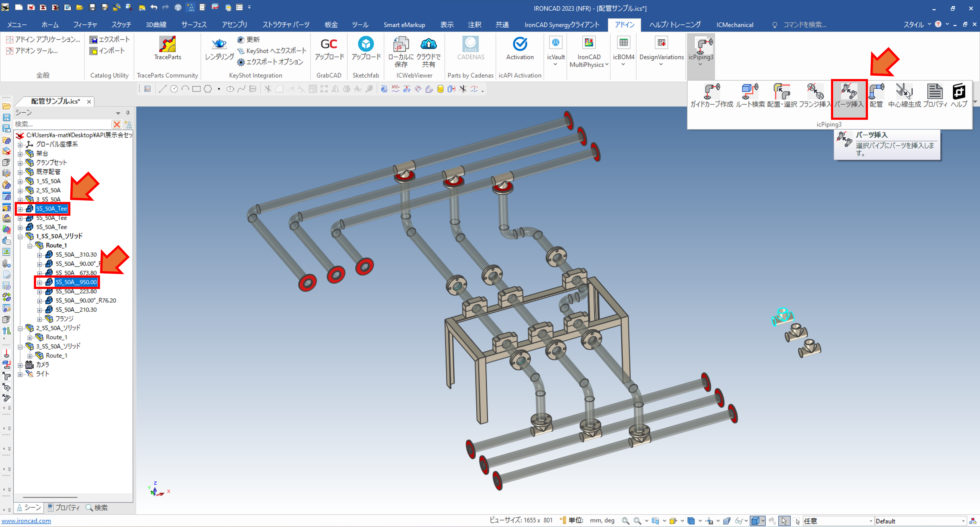This screenshot has width=980, height=527.
Task: Click the パーツ挿入 icon in icPiping3
Action: point(849,92)
